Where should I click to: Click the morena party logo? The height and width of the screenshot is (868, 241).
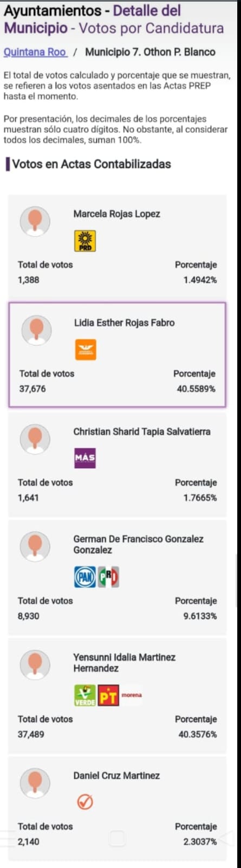(x=132, y=695)
